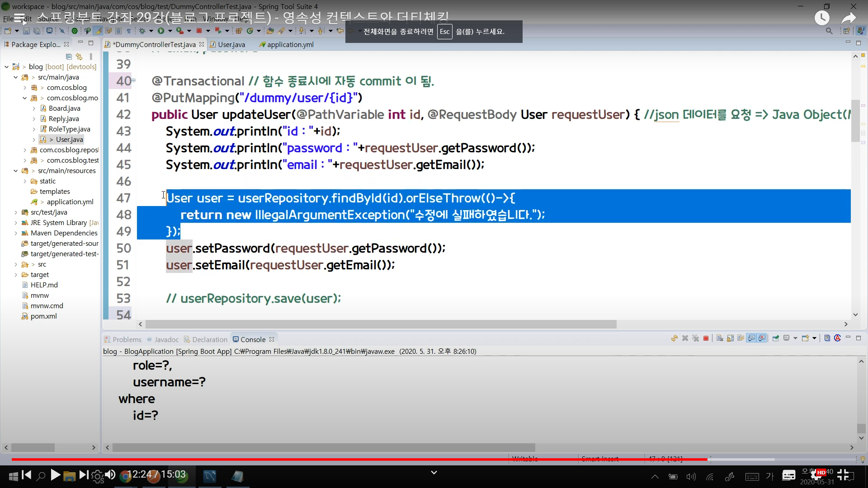868x488 pixels.
Task: Play the video with play button
Action: tap(55, 475)
